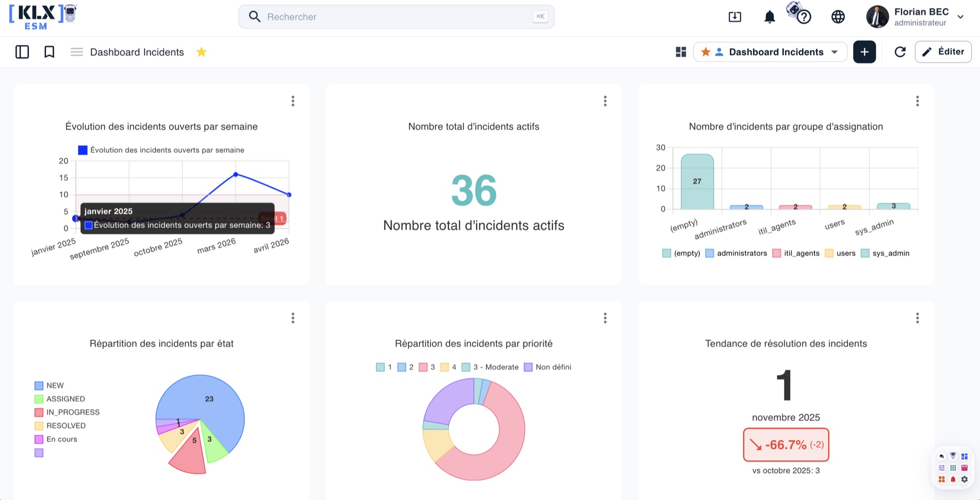
Task: Toggle the sidebar panel icon
Action: point(22,52)
